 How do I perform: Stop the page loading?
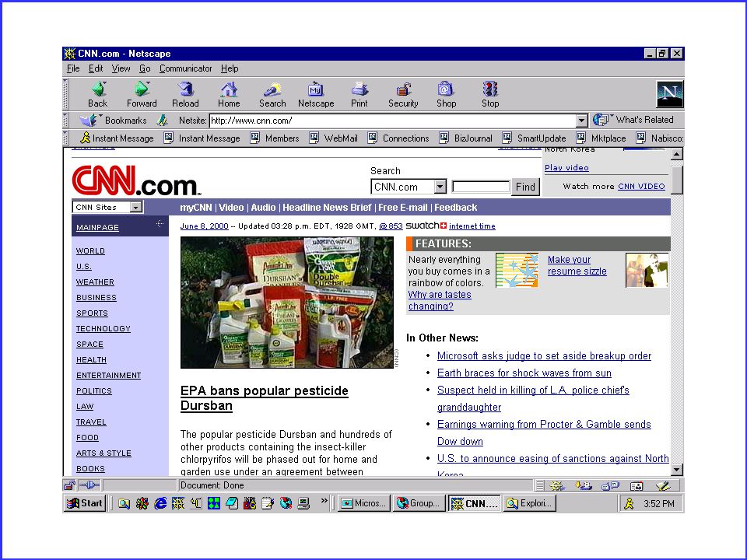[490, 94]
